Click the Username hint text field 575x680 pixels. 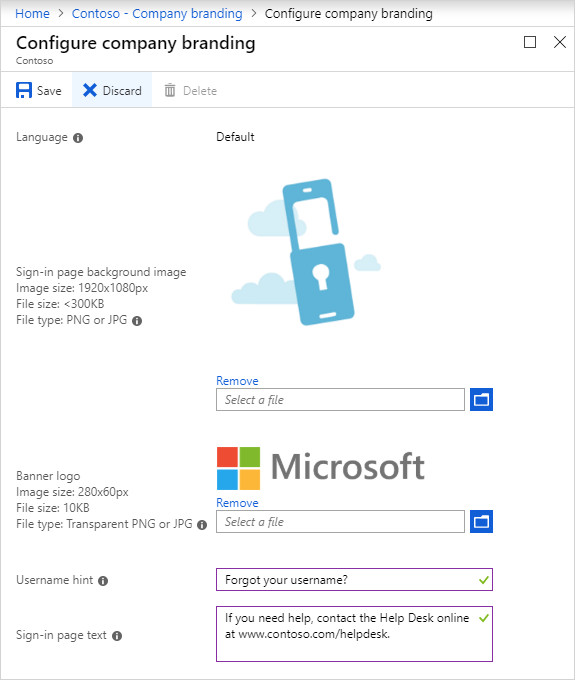pyautogui.click(x=354, y=579)
